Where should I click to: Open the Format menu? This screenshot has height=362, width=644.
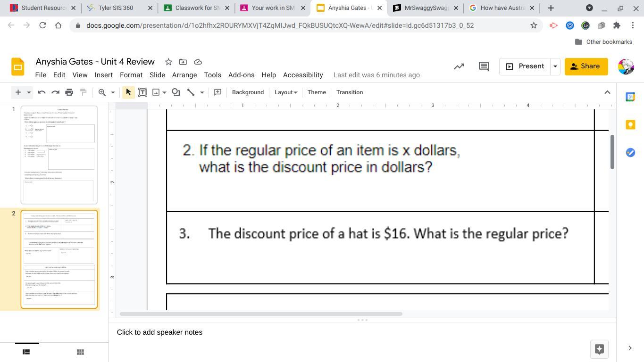tap(131, 75)
